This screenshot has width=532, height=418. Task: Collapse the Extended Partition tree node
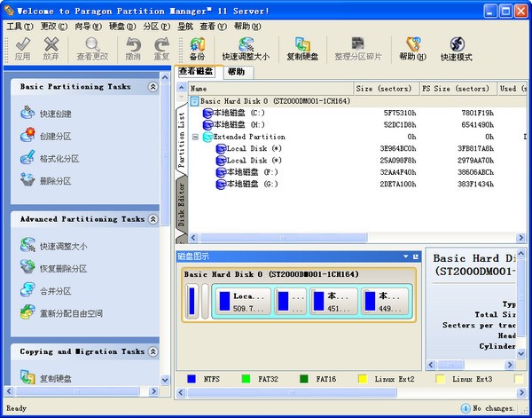coord(195,137)
